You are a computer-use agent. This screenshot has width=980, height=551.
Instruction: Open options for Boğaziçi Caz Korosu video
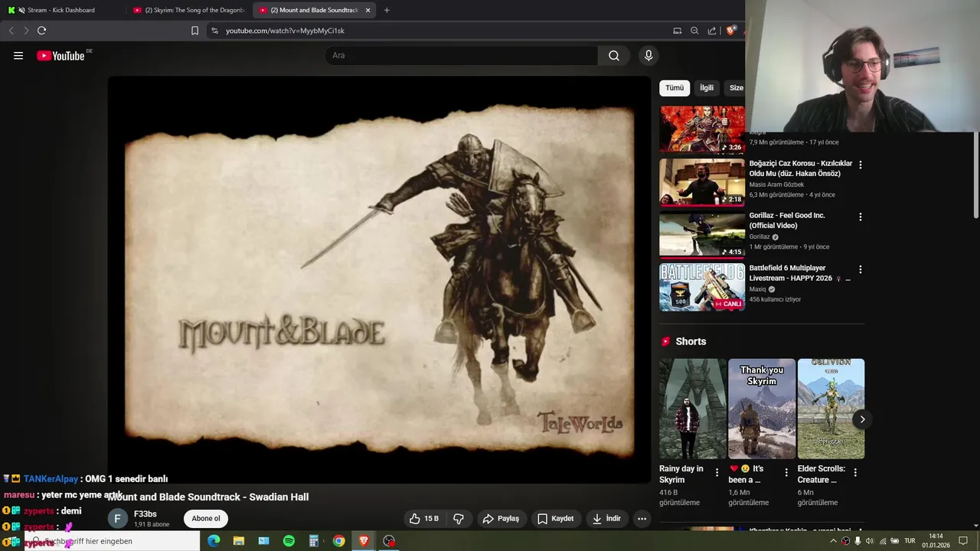[x=861, y=165]
